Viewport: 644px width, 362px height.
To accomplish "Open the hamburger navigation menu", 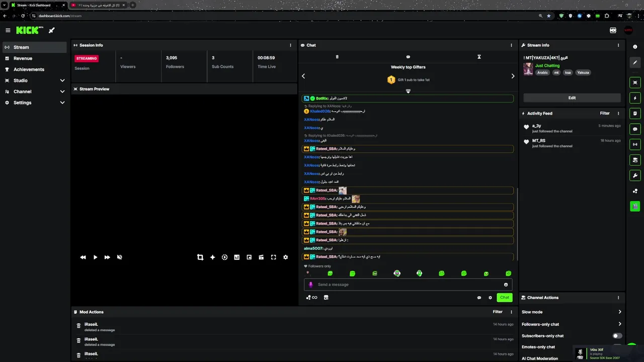I will (8, 30).
